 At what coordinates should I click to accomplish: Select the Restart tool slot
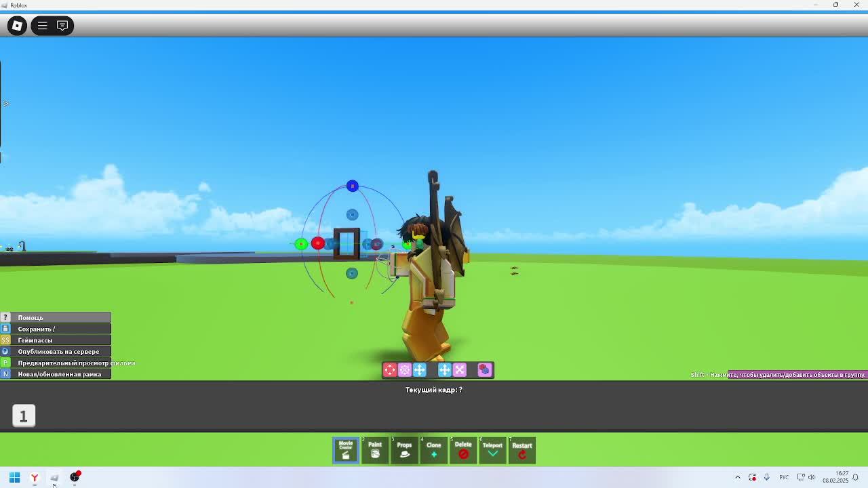pos(522,450)
